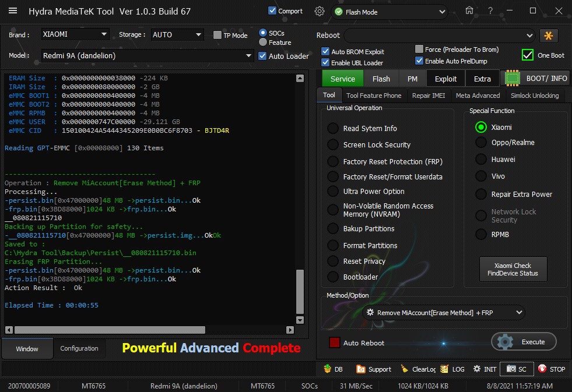Select the SOCs radio button
The height and width of the screenshot is (392, 572).
click(x=262, y=33)
